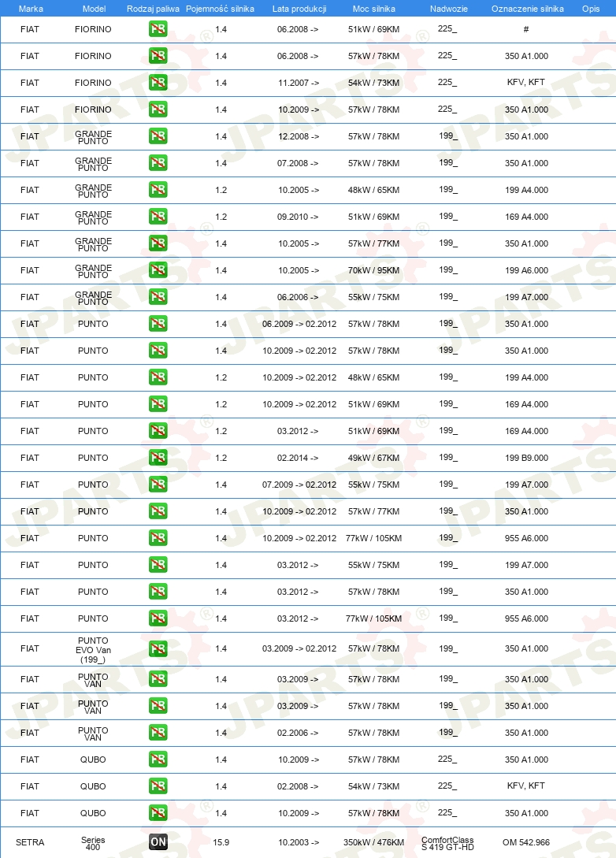Click the Lata produkcji column header
616x858 pixels.
coord(299,9)
